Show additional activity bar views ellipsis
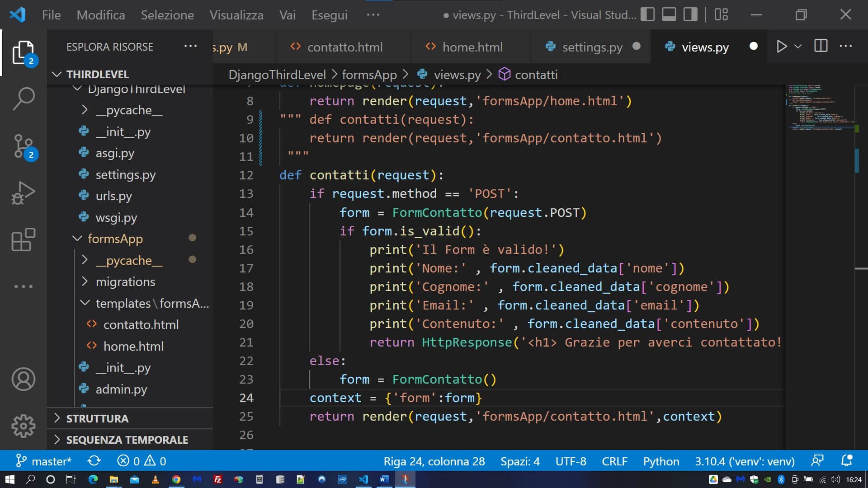Viewport: 868px width, 488px height. coord(24,286)
